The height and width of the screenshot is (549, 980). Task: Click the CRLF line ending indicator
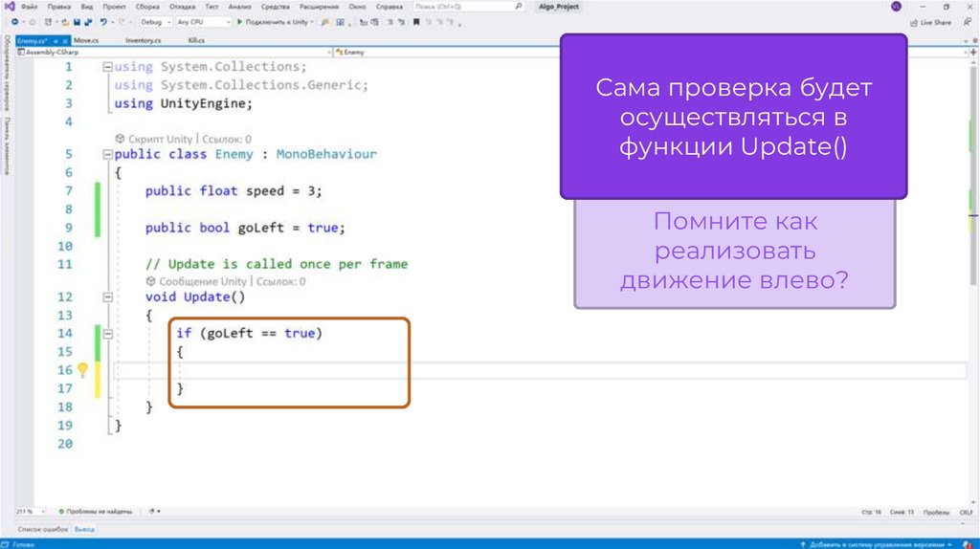click(x=966, y=512)
